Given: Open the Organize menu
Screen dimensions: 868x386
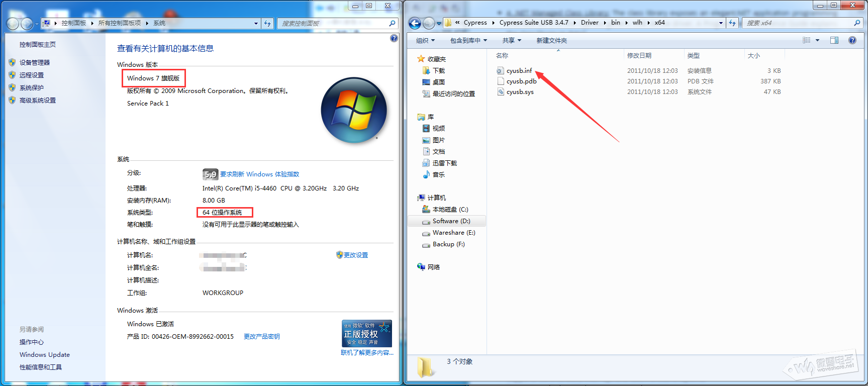Looking at the screenshot, I should click(425, 40).
